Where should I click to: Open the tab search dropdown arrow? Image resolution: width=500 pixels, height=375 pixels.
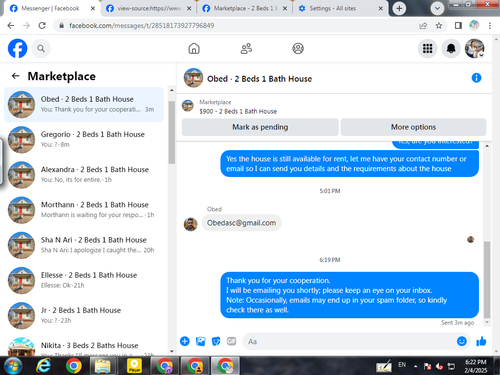437,9
